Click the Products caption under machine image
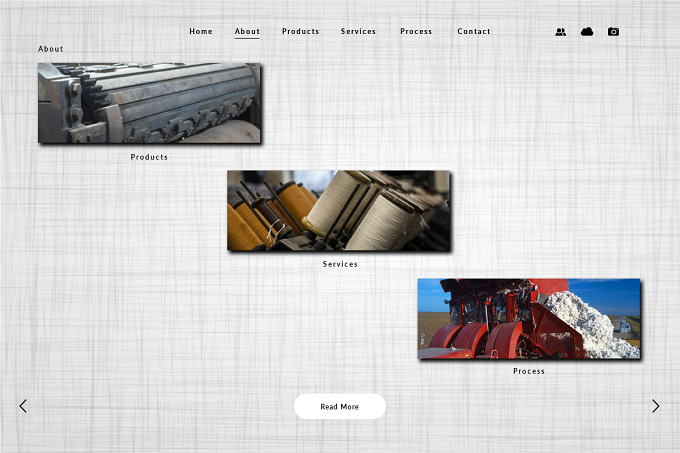680x453 pixels. (x=149, y=157)
